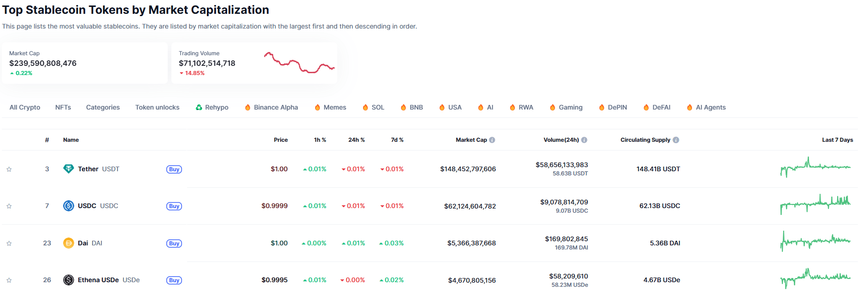Open the Binance Alpha category label

click(x=276, y=107)
